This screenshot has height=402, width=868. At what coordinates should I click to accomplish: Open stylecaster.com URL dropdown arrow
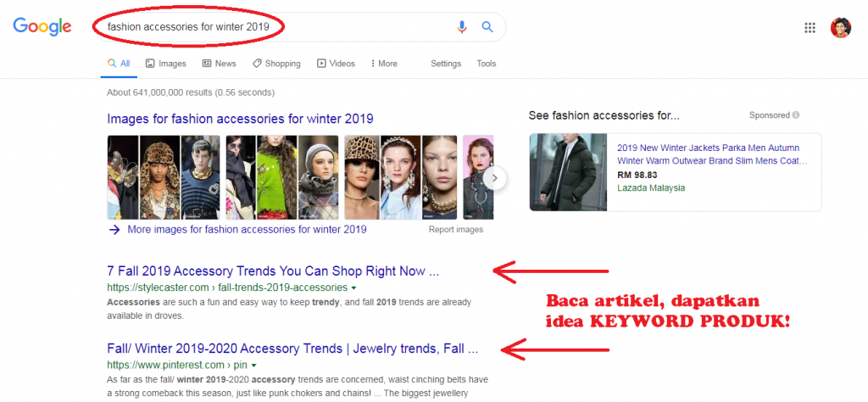coord(353,288)
